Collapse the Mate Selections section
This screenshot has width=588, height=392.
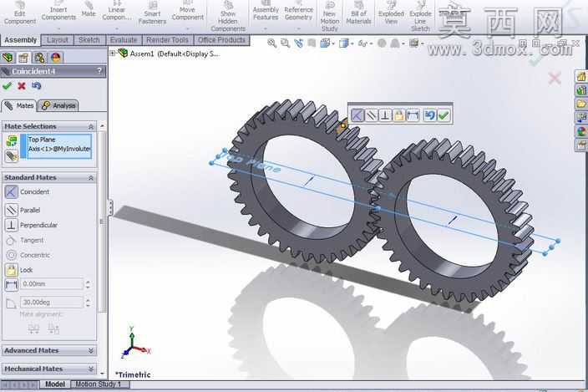91,127
